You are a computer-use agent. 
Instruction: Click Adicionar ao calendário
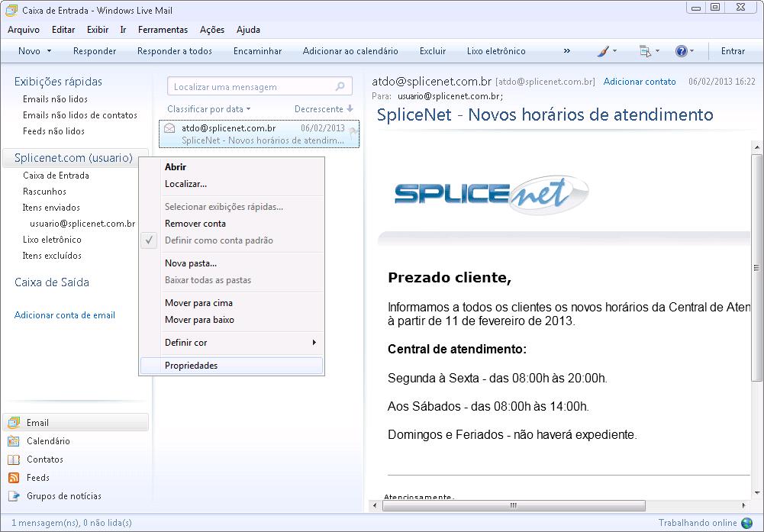pos(350,51)
